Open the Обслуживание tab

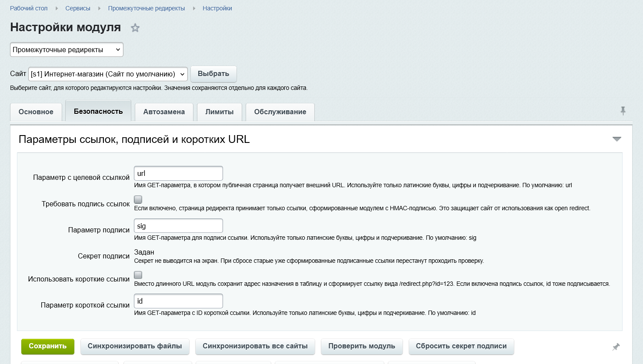point(280,112)
